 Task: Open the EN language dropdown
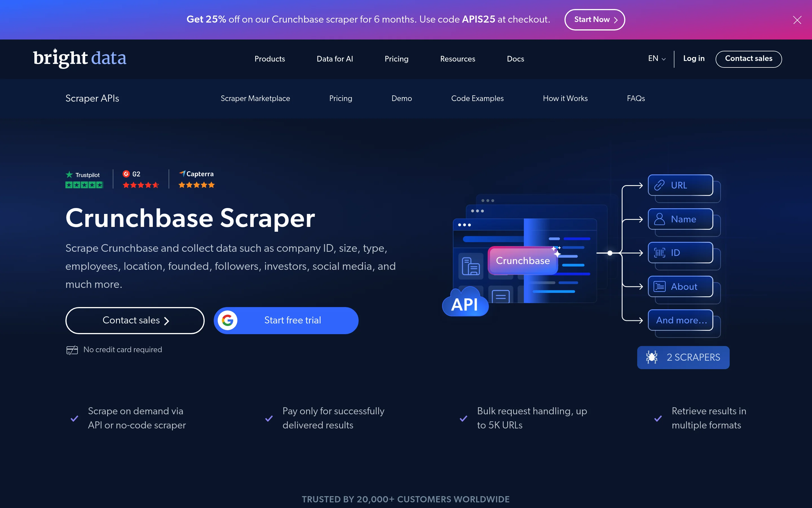(657, 58)
